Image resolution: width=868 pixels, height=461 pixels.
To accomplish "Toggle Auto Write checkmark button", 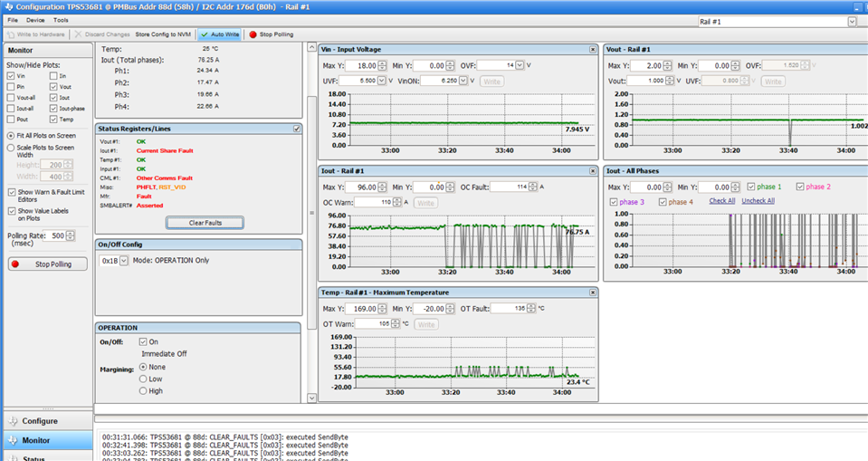I will tap(220, 34).
